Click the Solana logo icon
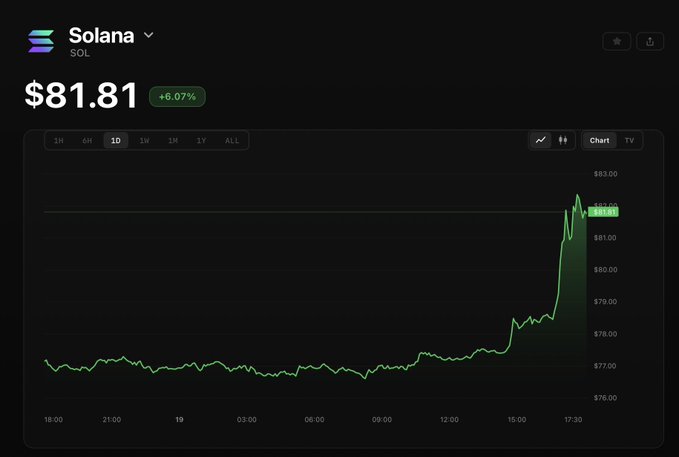This screenshot has height=457, width=679. (x=41, y=41)
